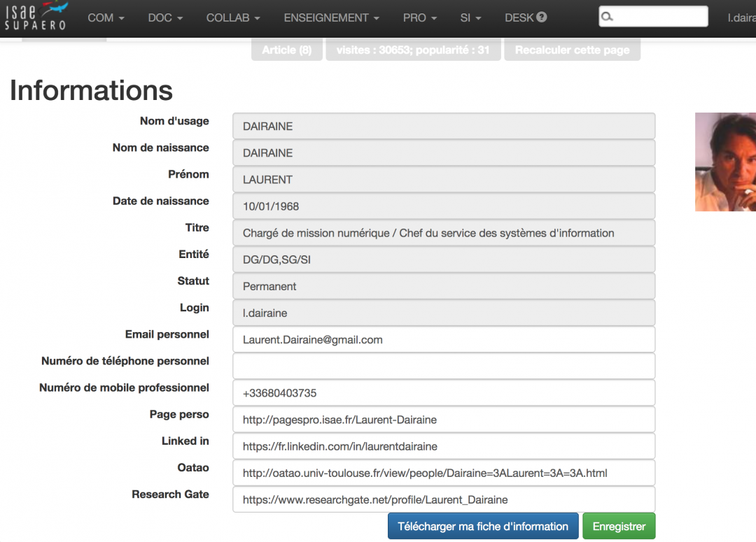Click the visites and popularité counter
This screenshot has height=542, width=756.
[x=413, y=50]
